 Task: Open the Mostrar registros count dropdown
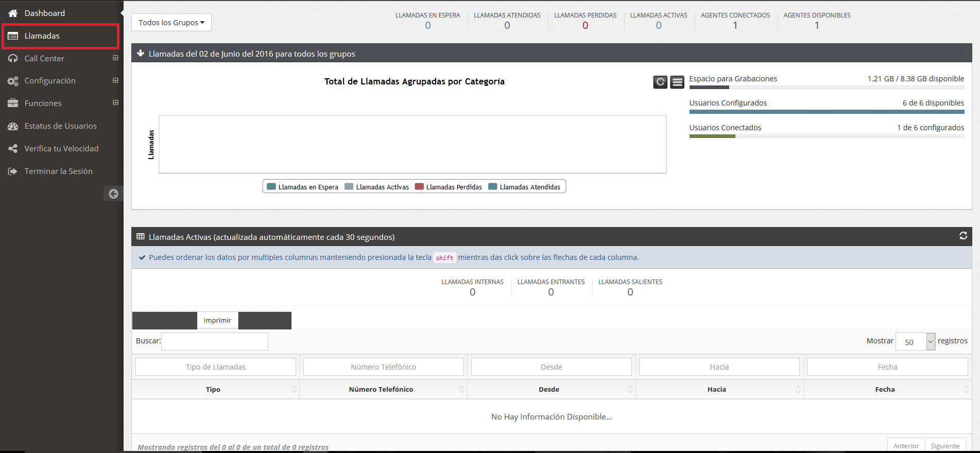(915, 342)
